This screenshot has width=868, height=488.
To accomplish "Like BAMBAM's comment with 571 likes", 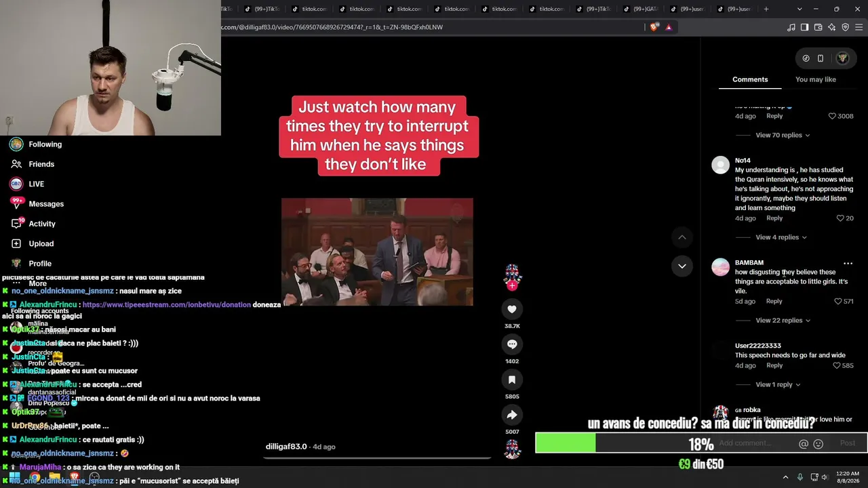I will click(838, 302).
